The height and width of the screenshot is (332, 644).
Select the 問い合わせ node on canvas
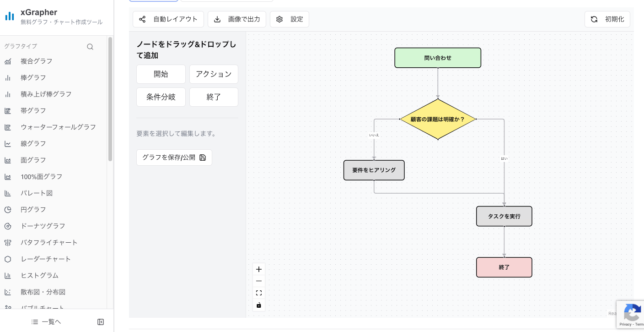(x=438, y=58)
